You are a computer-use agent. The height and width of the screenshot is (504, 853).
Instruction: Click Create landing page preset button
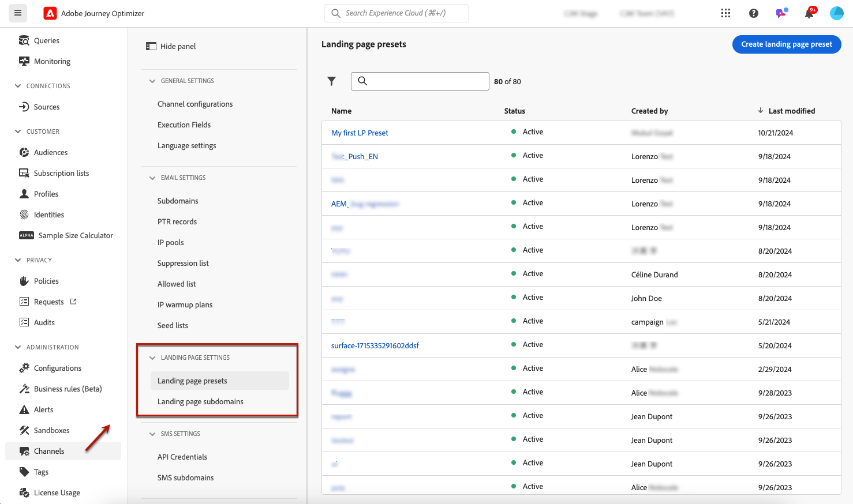(x=786, y=44)
